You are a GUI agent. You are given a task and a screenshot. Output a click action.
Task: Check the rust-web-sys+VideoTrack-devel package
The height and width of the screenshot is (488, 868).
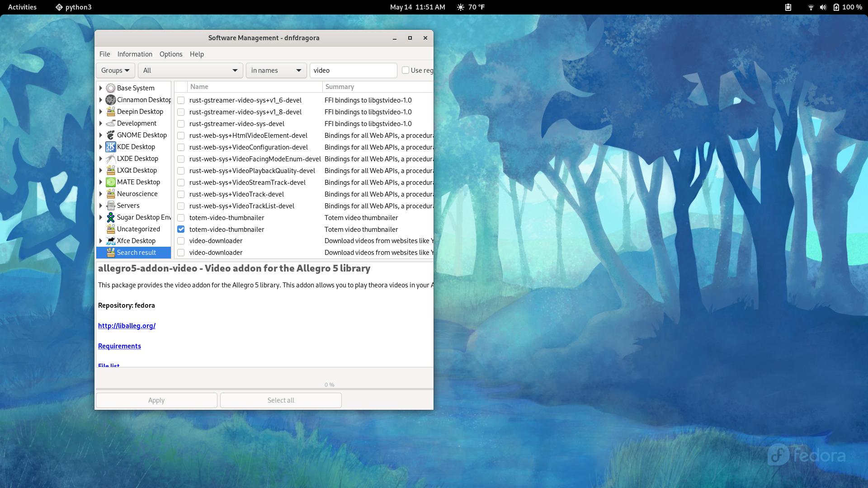coord(181,194)
